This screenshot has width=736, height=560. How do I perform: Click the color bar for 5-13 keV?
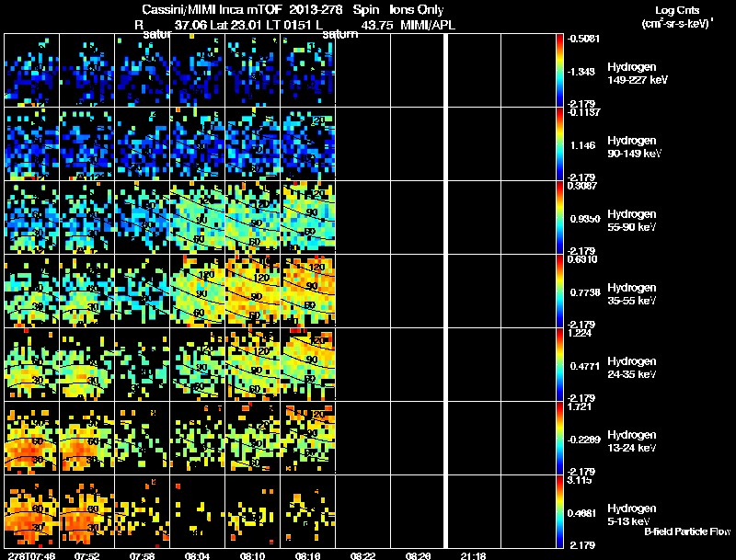pyautogui.click(x=559, y=512)
